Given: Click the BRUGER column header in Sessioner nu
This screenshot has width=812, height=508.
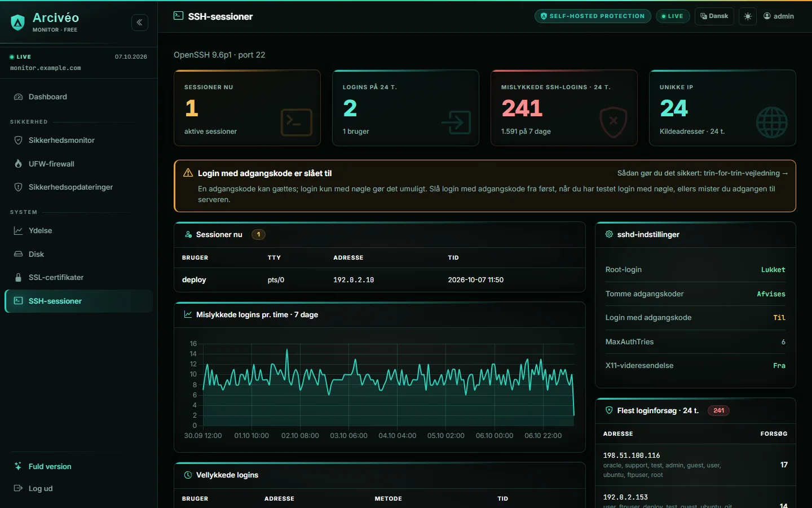Looking at the screenshot, I should [195, 257].
